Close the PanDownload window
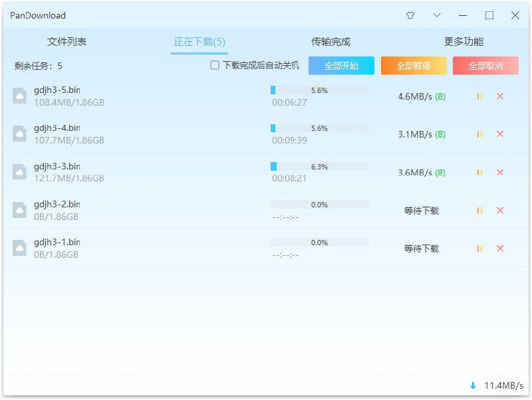 click(x=515, y=15)
